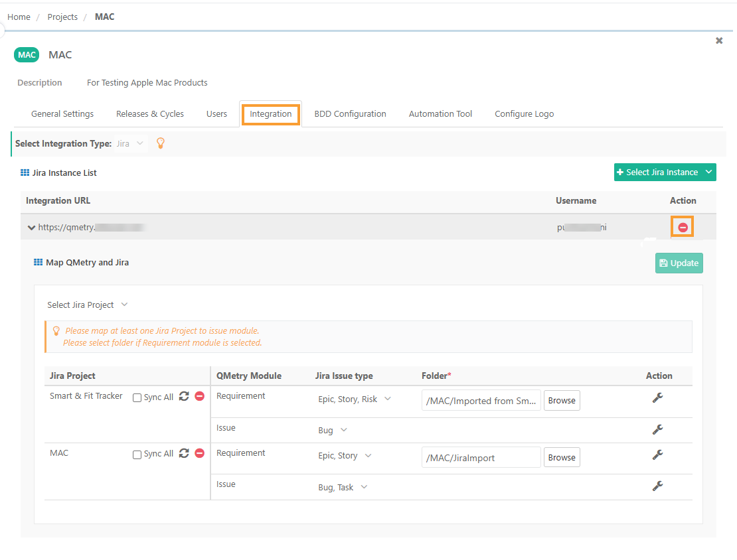Click the Update button
The height and width of the screenshot is (560, 737).
pos(679,263)
